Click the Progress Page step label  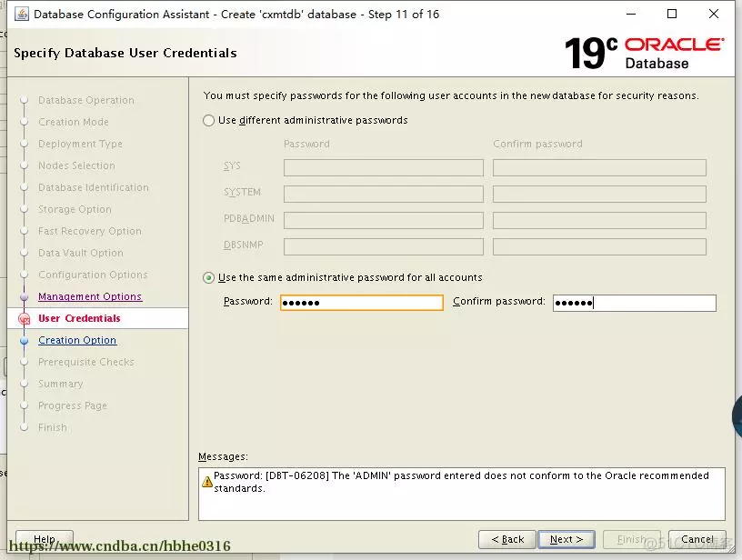(73, 405)
